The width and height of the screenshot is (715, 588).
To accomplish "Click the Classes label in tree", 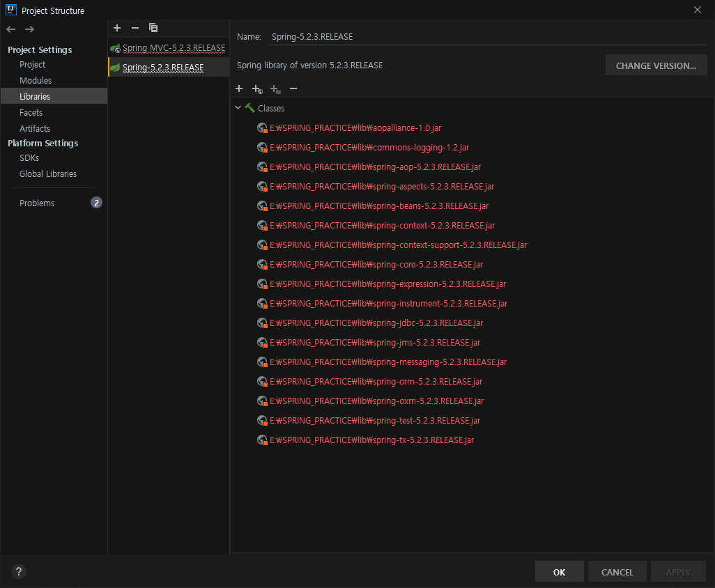I will 271,109.
